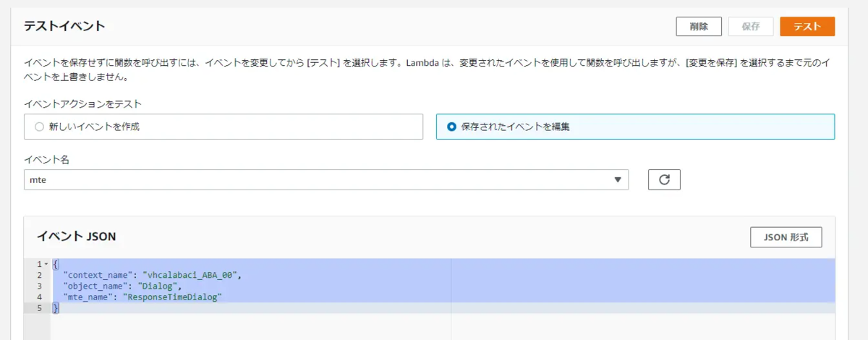This screenshot has width=868, height=340.
Task: Click the dropdown arrow of event name
Action: pyautogui.click(x=618, y=179)
